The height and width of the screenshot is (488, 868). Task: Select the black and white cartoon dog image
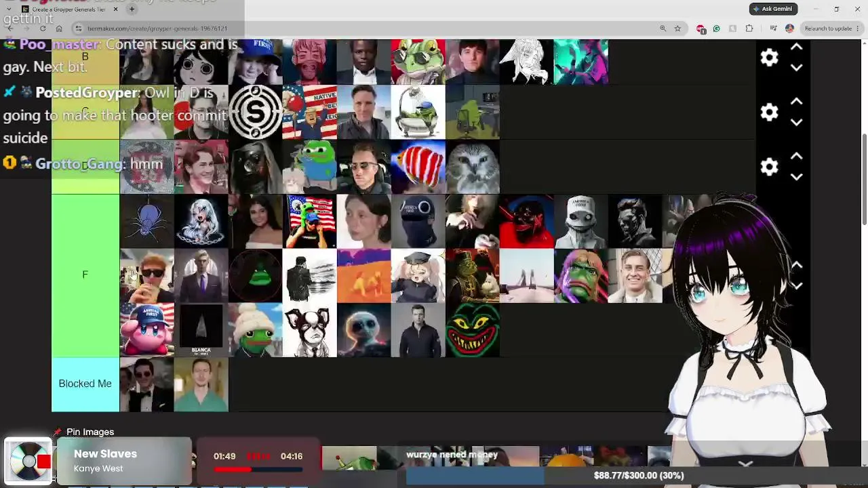[310, 330]
